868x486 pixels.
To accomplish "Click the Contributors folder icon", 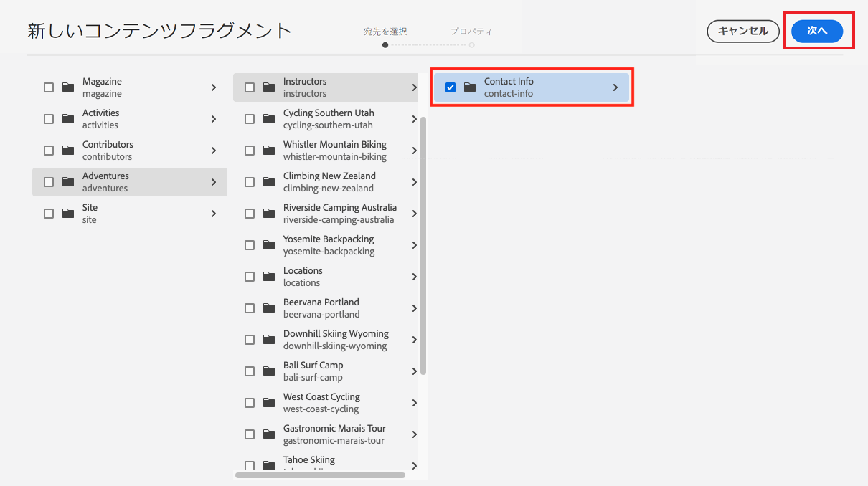I will point(68,151).
